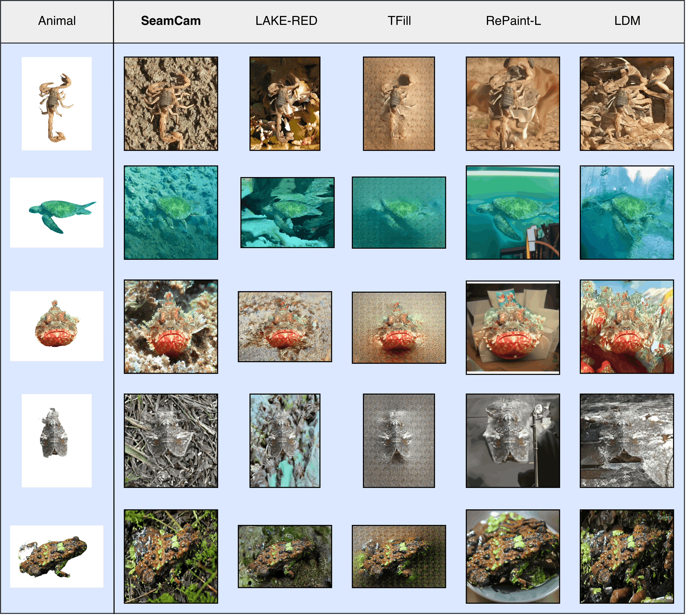Select the isolated gray moth cutout

point(57,441)
